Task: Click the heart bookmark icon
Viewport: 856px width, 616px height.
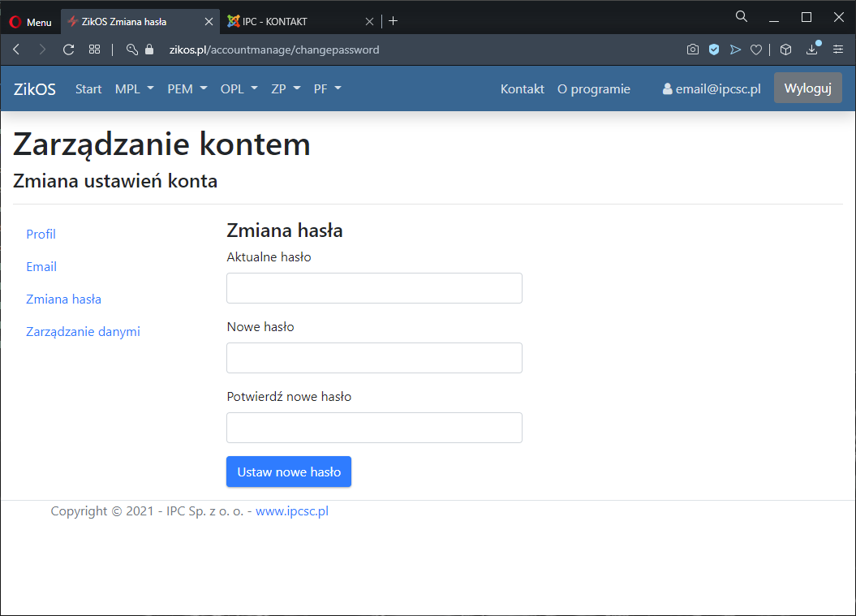Action: click(x=755, y=50)
